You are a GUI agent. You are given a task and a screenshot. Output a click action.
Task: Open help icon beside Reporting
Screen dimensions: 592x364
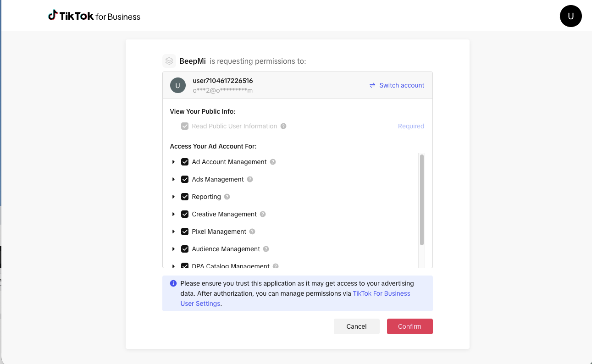[x=227, y=197]
